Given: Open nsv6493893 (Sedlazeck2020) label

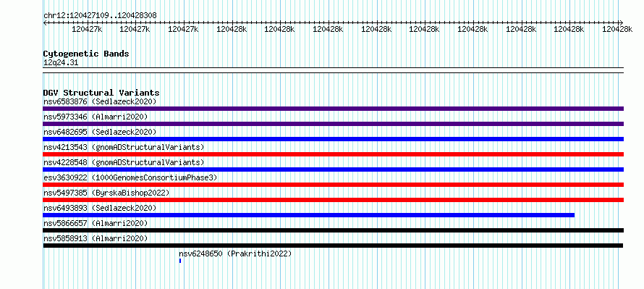Looking at the screenshot, I should (100, 208).
